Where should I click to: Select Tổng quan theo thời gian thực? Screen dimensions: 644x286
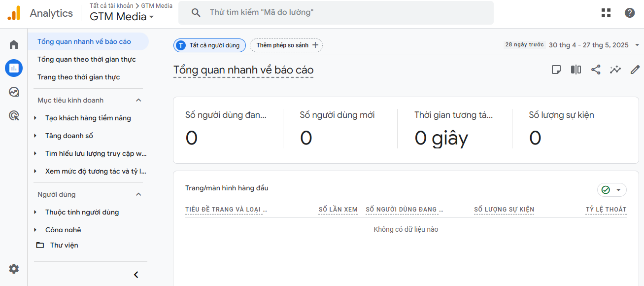tap(87, 59)
